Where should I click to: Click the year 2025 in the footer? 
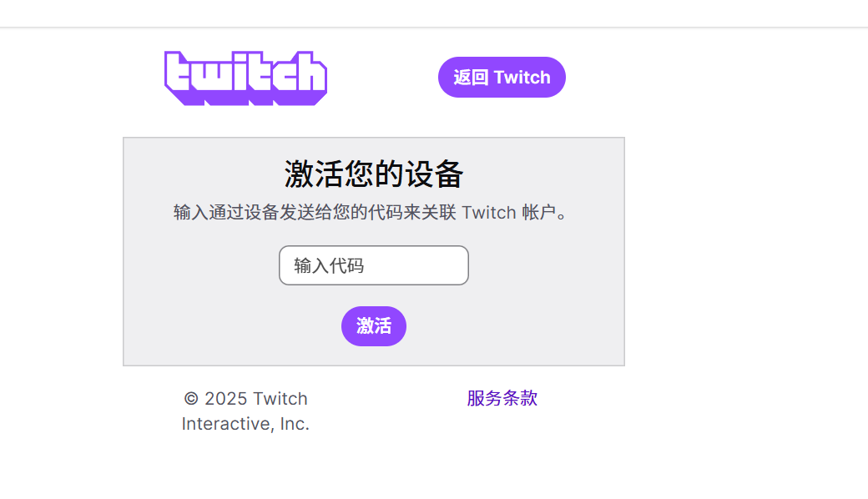coord(226,398)
